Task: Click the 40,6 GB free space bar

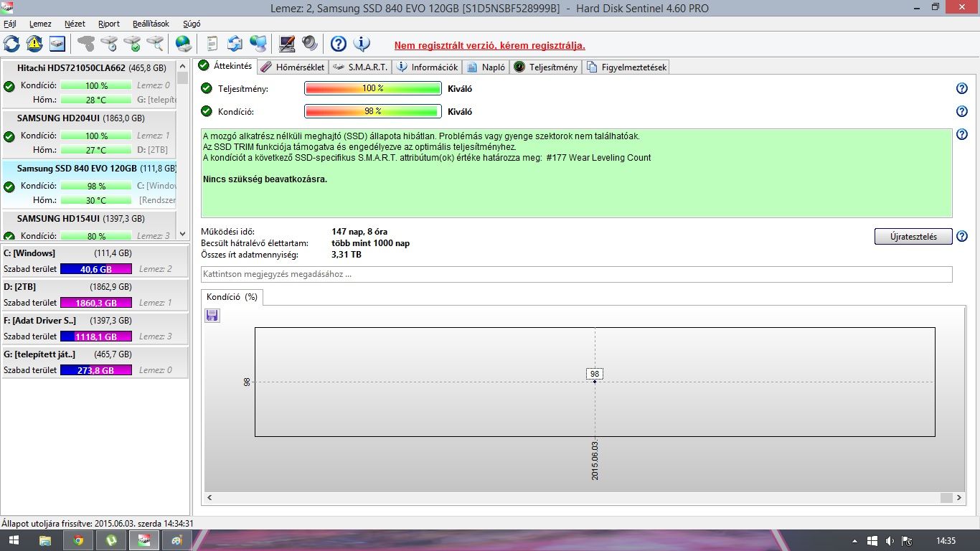Action: [96, 269]
